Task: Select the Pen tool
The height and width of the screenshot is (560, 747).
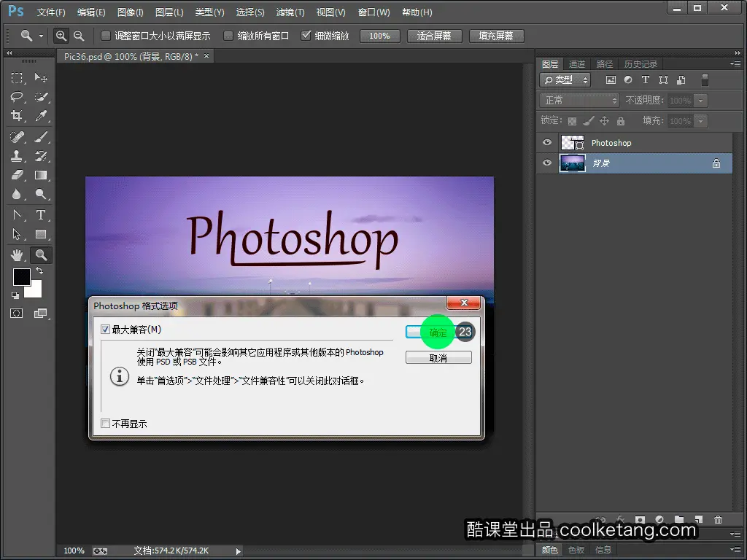Action: click(x=17, y=215)
